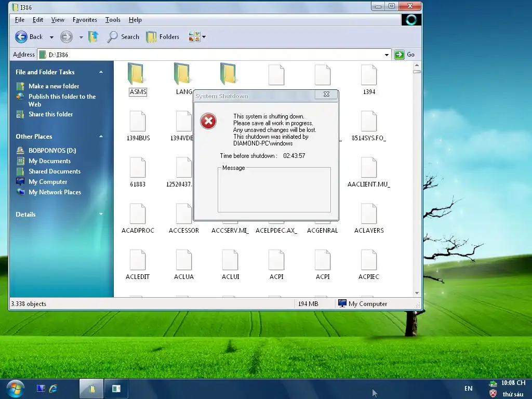
Task: Click the Go button
Action: click(x=405, y=55)
